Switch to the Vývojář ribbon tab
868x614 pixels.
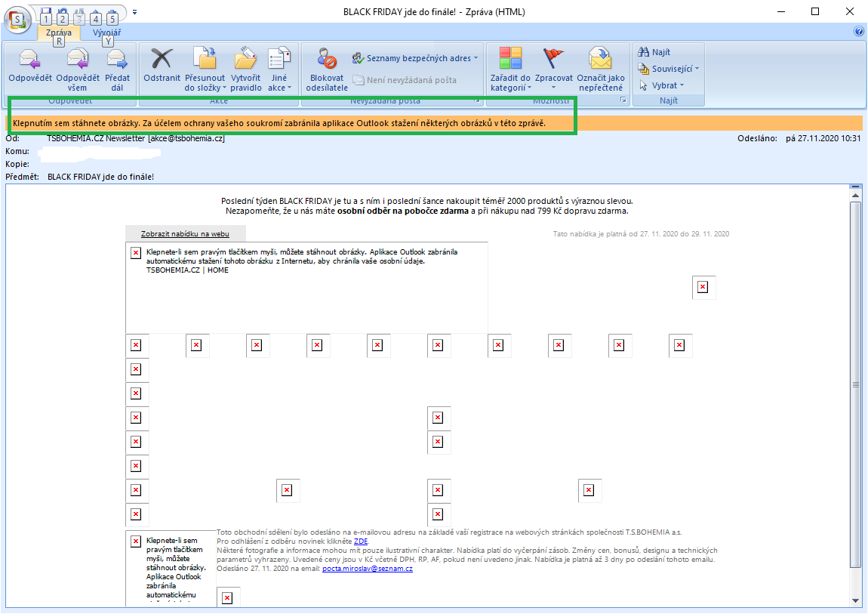click(106, 32)
